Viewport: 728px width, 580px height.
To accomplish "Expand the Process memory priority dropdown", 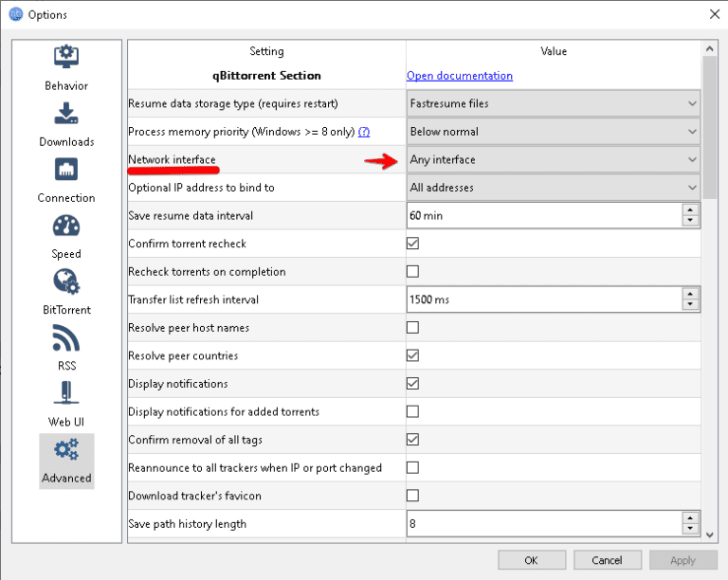I will point(554,132).
